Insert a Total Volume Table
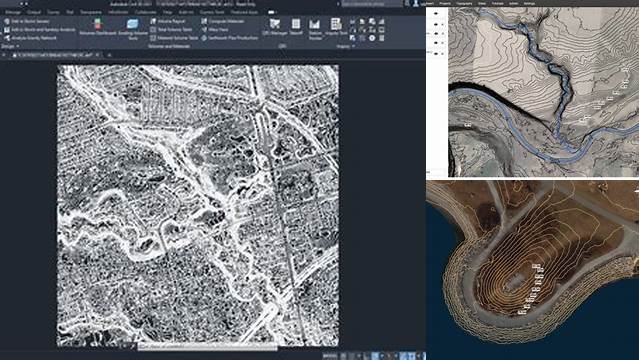 click(171, 30)
